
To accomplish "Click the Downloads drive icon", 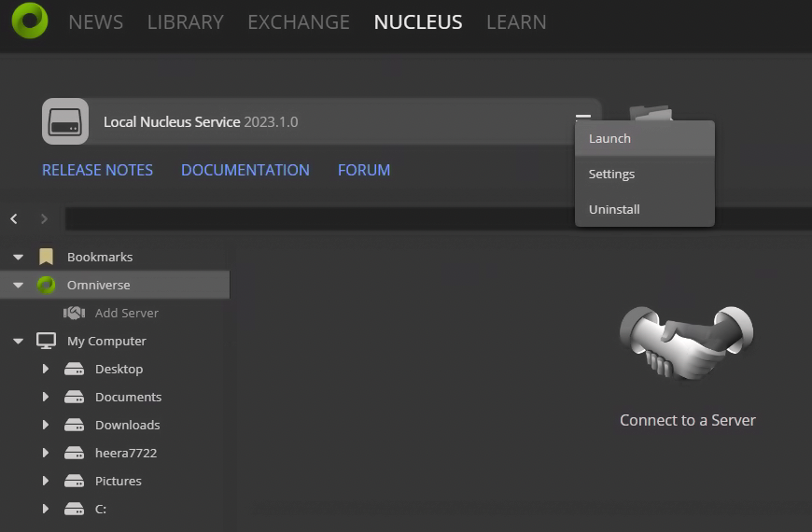I will pyautogui.click(x=74, y=425).
